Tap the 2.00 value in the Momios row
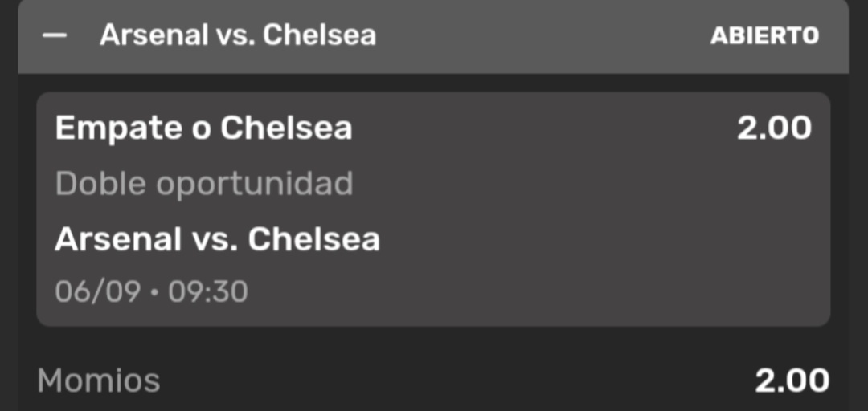 click(x=792, y=380)
